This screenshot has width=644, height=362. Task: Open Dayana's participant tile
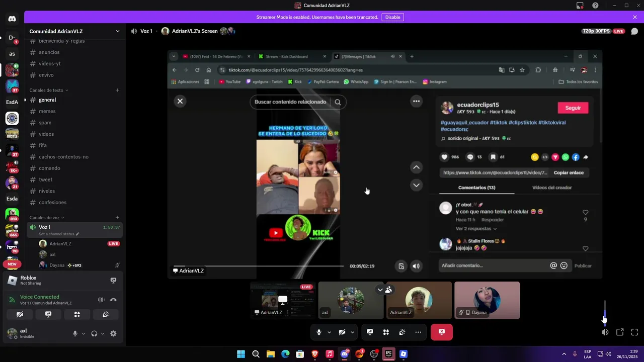pos(487,300)
